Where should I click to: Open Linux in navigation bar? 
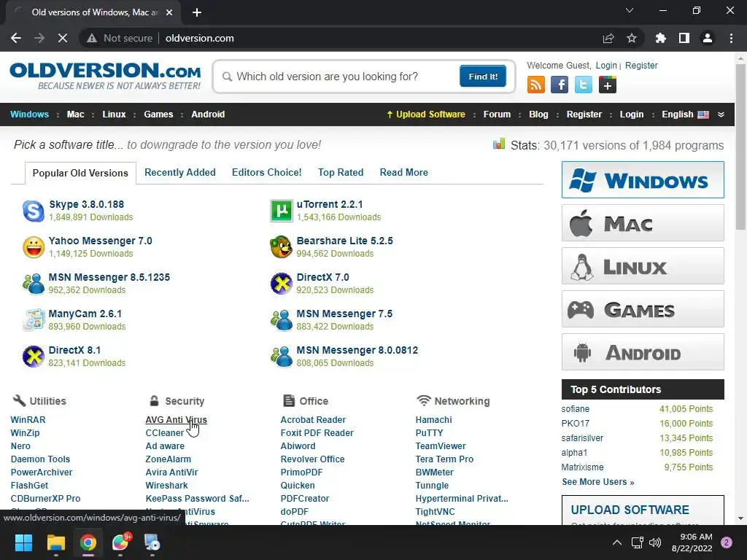(114, 114)
